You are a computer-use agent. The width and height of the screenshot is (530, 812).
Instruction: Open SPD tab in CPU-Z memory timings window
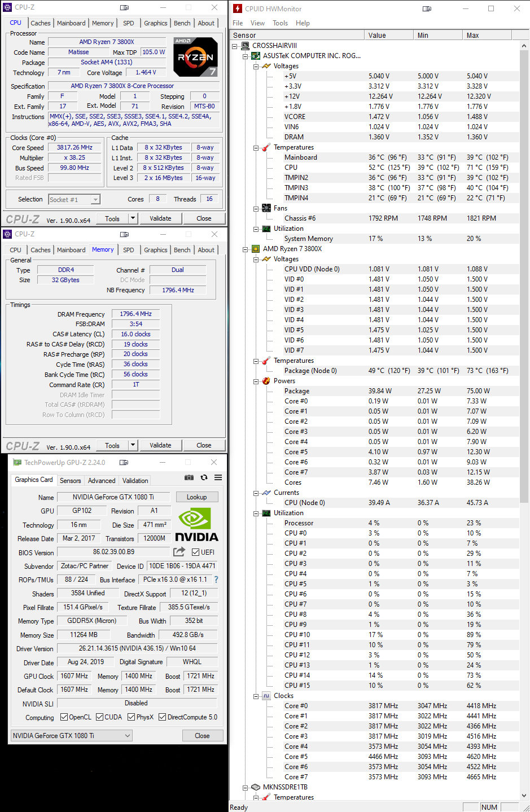tap(129, 250)
